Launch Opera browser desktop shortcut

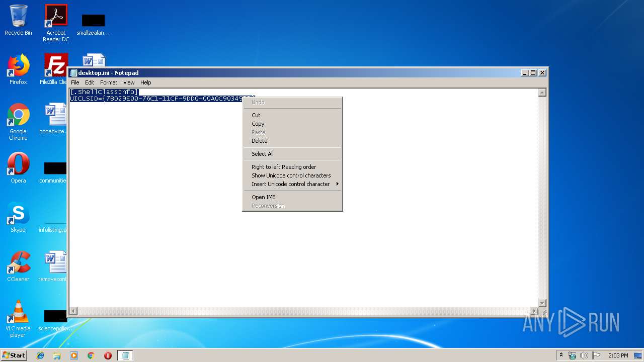(x=18, y=167)
